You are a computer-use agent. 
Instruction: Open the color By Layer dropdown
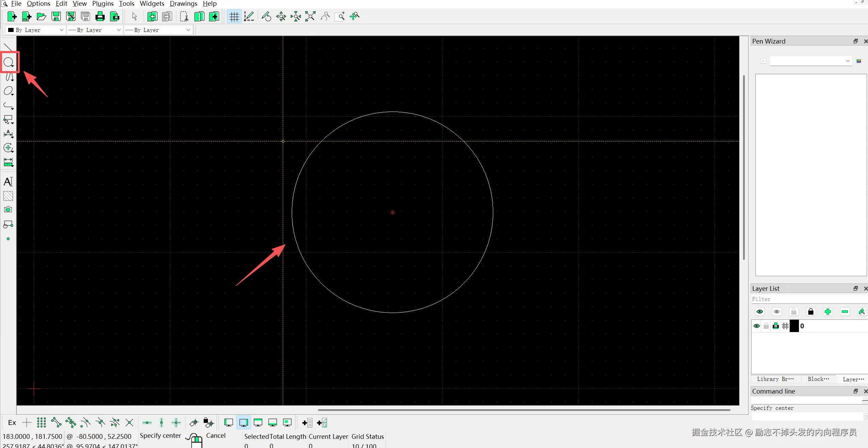tap(35, 30)
